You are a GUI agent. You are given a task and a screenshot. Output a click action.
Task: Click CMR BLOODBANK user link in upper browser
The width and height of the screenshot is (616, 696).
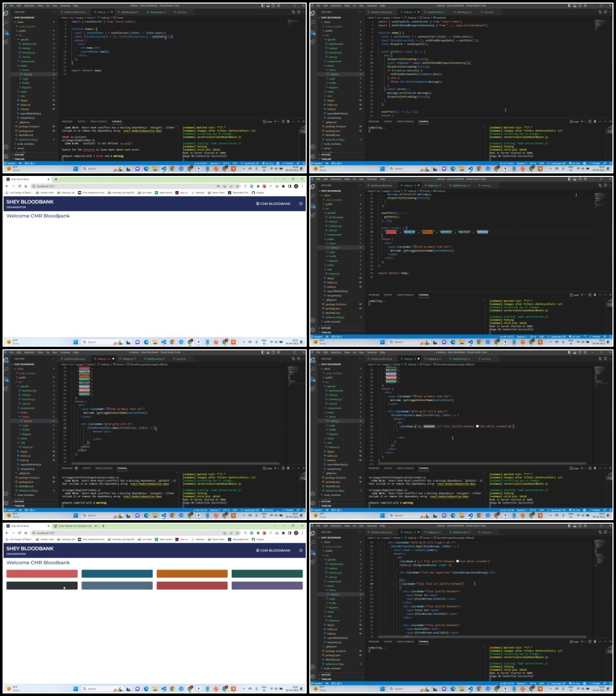coord(273,204)
